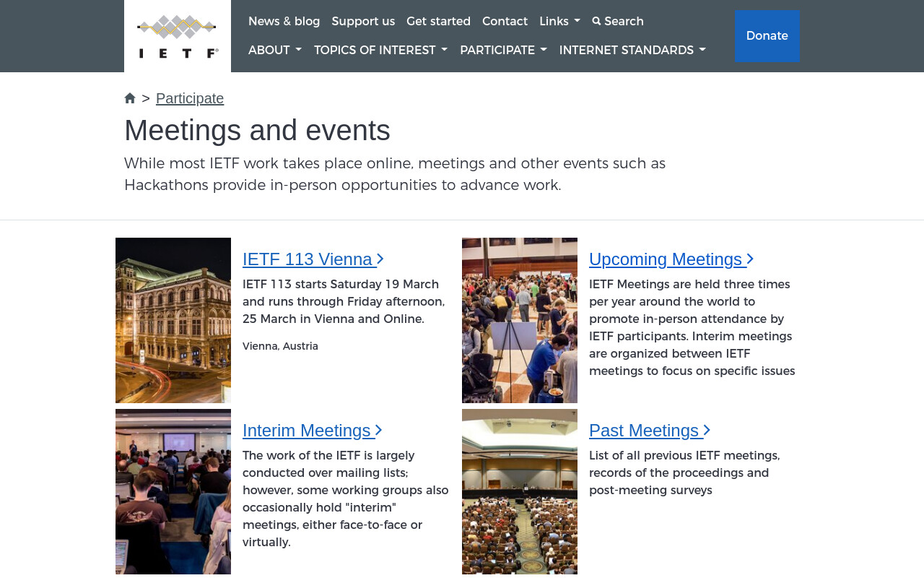924x578 pixels.
Task: Expand TOPICS OF INTEREST menu
Action: (x=380, y=51)
